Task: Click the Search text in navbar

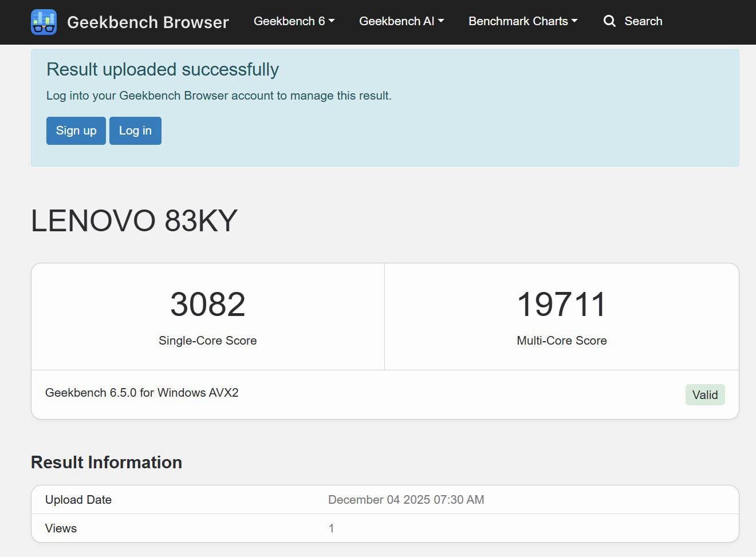Action: 643,21
